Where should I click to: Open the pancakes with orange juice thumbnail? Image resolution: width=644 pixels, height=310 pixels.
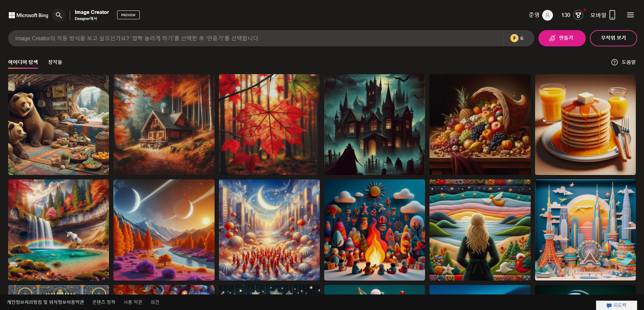point(585,125)
